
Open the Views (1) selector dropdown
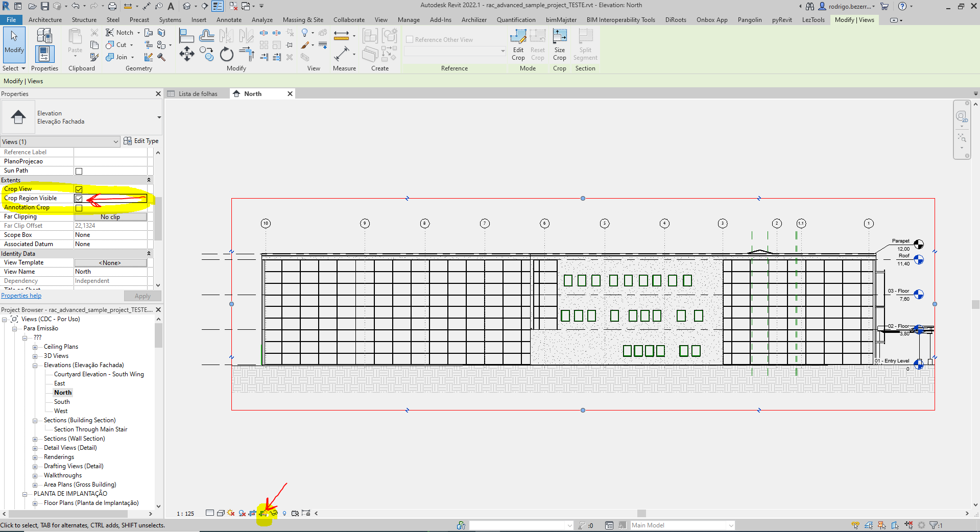115,141
